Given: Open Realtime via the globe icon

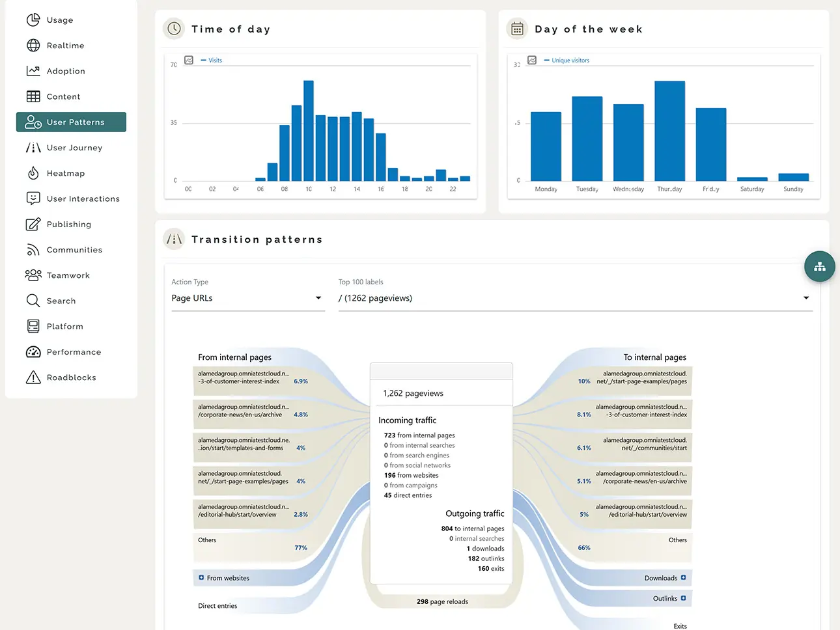Looking at the screenshot, I should tap(33, 46).
